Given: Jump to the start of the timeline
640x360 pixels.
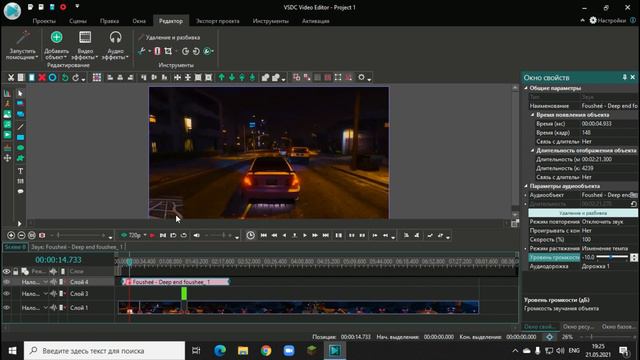Looking at the screenshot, I should click(x=264, y=236).
